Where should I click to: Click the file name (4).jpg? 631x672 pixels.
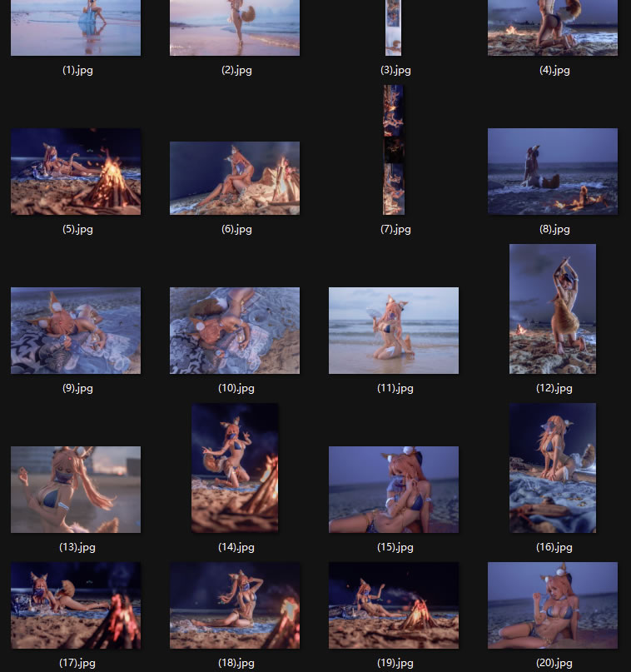(x=554, y=70)
